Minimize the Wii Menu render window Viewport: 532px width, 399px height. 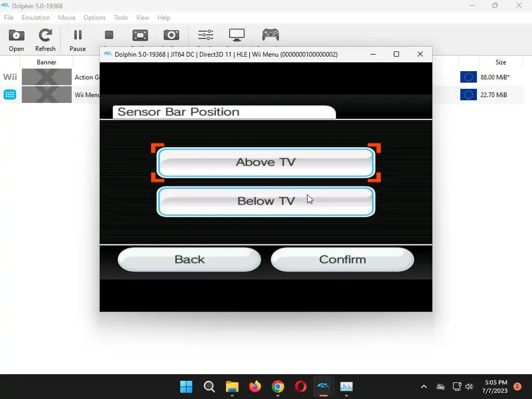(373, 54)
